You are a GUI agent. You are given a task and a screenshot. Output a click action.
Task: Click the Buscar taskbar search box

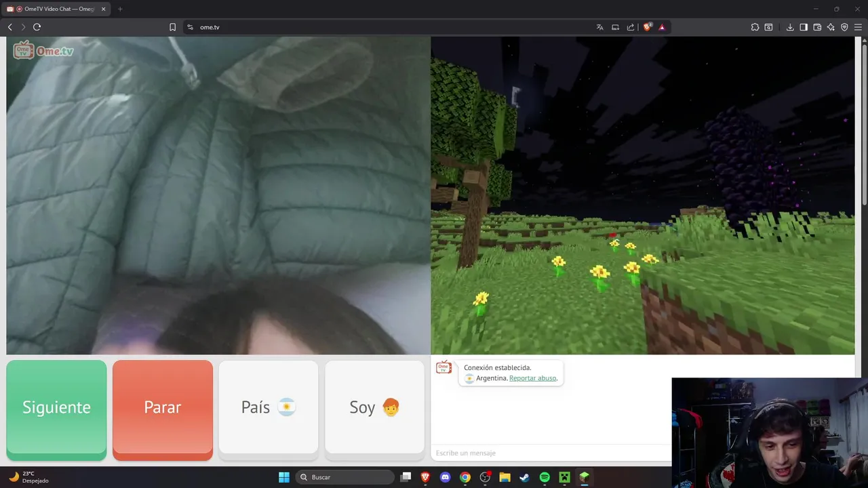point(344,477)
